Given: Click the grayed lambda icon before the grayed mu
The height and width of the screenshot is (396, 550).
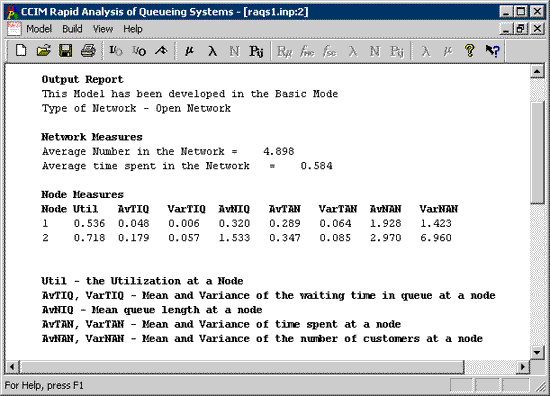Looking at the screenshot, I should [x=425, y=52].
